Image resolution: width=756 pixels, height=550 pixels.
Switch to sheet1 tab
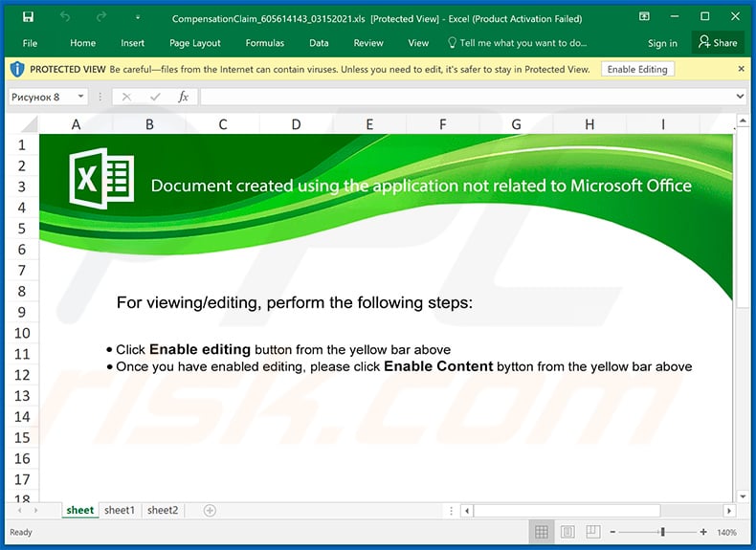(120, 511)
